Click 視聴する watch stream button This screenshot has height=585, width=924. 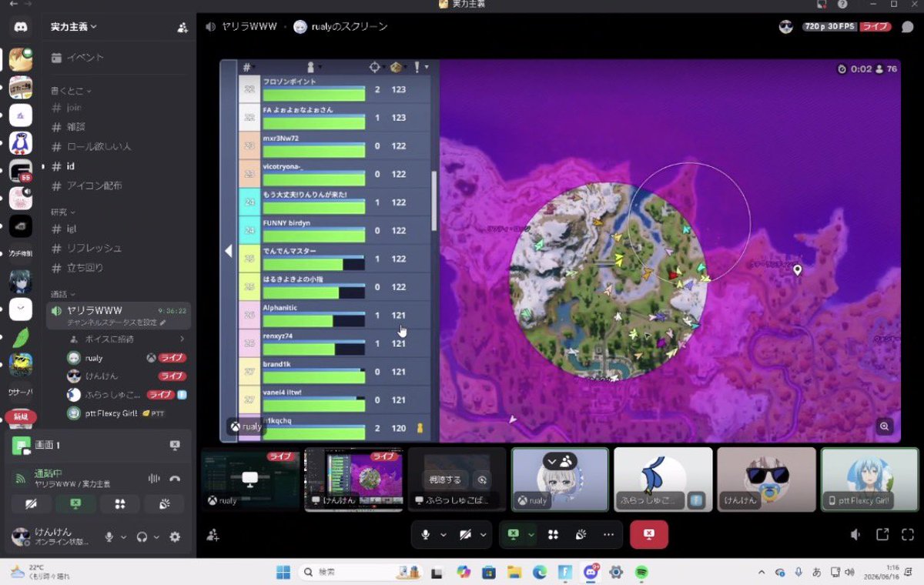click(x=444, y=480)
